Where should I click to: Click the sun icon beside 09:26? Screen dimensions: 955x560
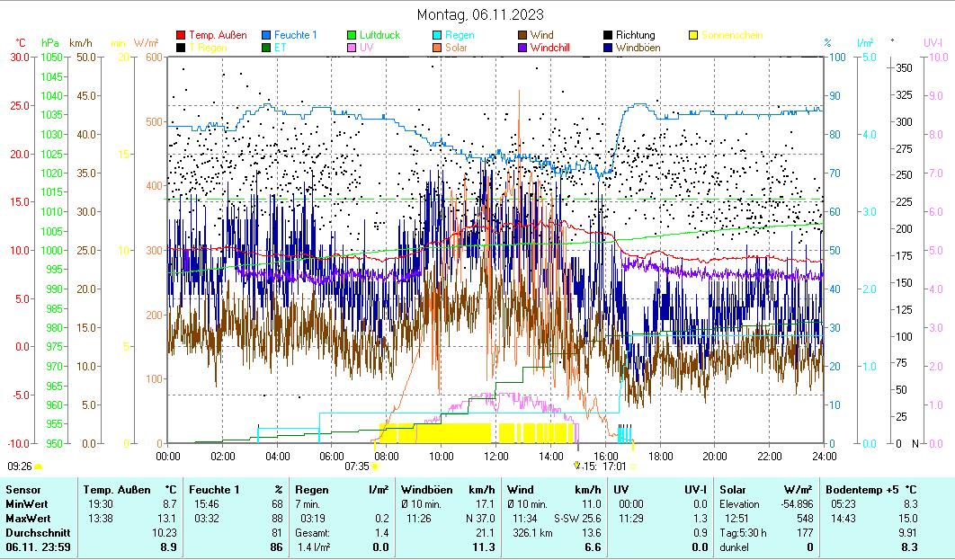pyautogui.click(x=39, y=467)
